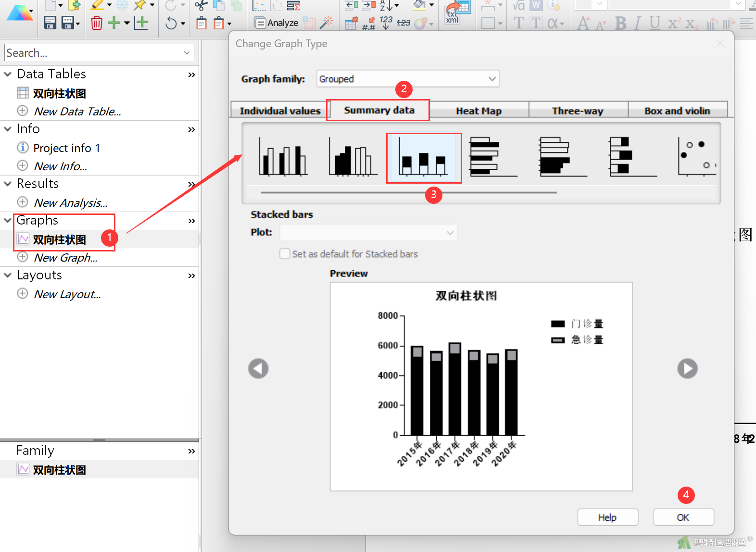This screenshot has height=552, width=756.
Task: Open Project info 1 sheet
Action: 66,148
